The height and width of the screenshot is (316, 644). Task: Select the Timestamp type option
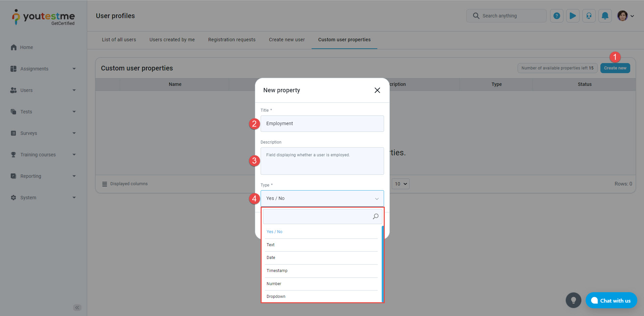point(277,271)
